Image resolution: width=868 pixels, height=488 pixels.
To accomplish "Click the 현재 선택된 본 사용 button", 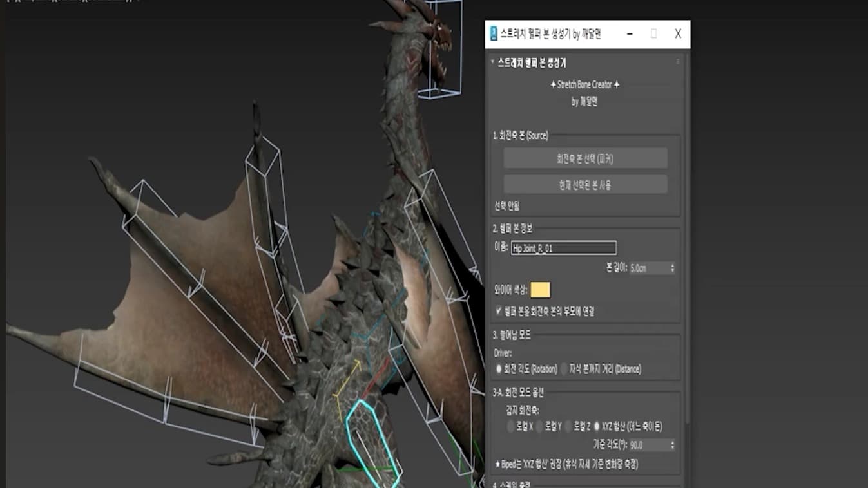I will 585,185.
